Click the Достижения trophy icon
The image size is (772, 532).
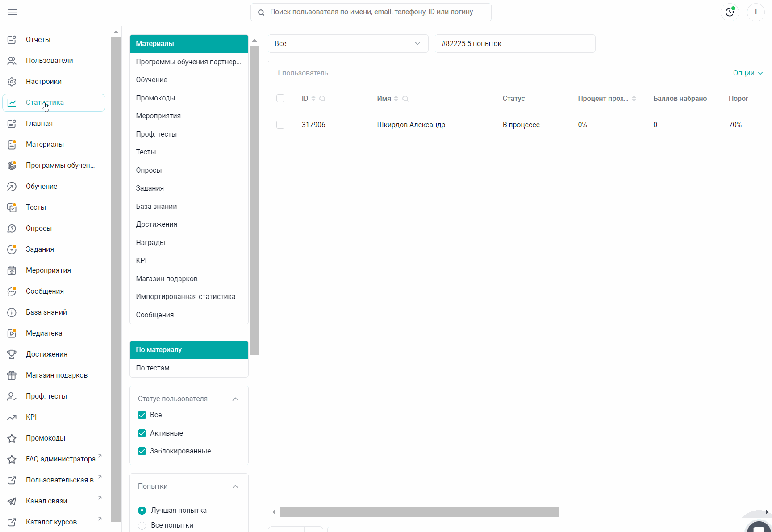pyautogui.click(x=12, y=354)
